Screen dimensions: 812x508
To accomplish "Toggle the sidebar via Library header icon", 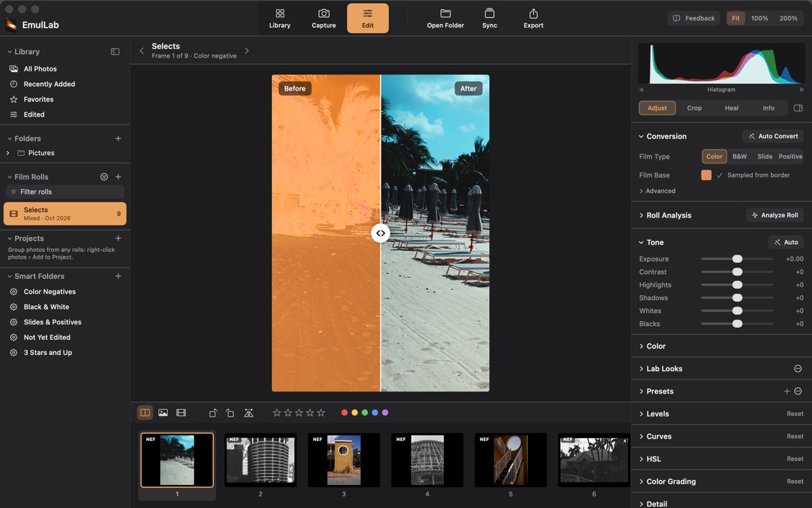I will coord(115,51).
